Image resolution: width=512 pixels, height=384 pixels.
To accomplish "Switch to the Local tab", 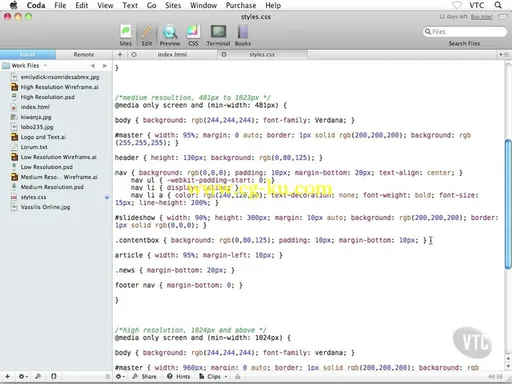I will [x=28, y=54].
